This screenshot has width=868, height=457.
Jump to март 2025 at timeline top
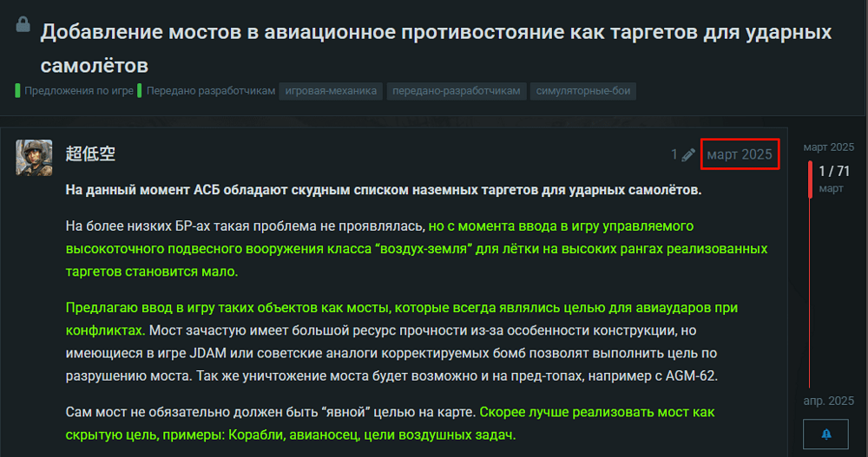828,147
